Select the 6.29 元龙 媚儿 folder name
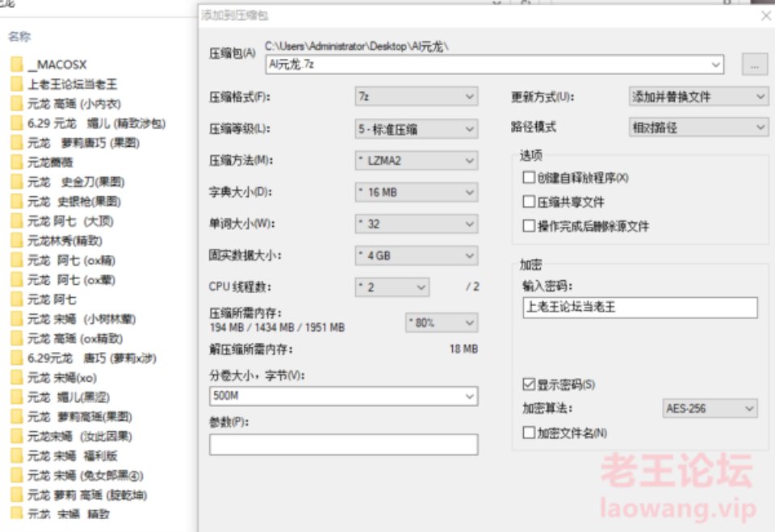Viewport: 775px width, 532px height. point(96,124)
